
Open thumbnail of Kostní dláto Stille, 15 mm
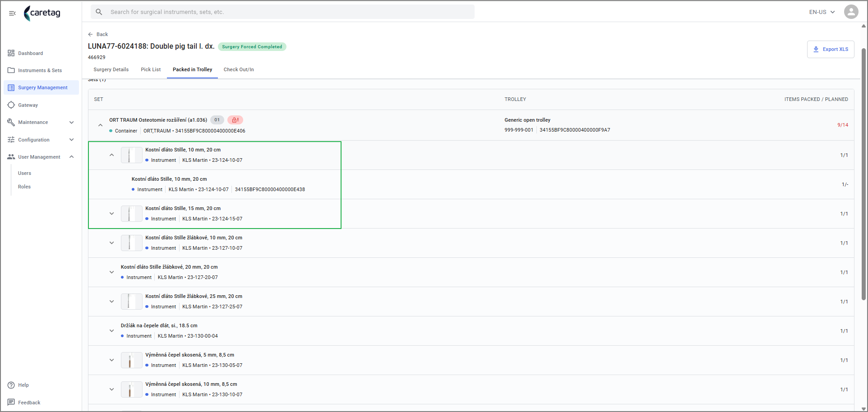131,214
